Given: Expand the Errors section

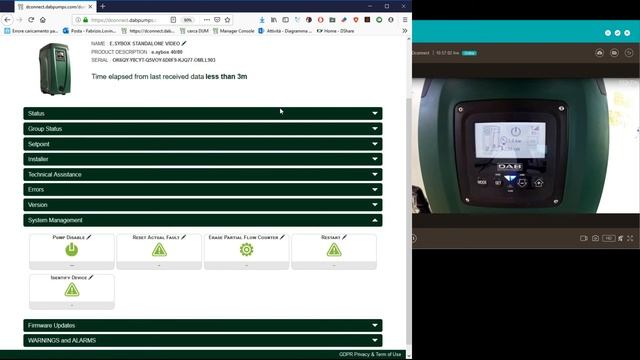Looking at the screenshot, I should (x=203, y=189).
